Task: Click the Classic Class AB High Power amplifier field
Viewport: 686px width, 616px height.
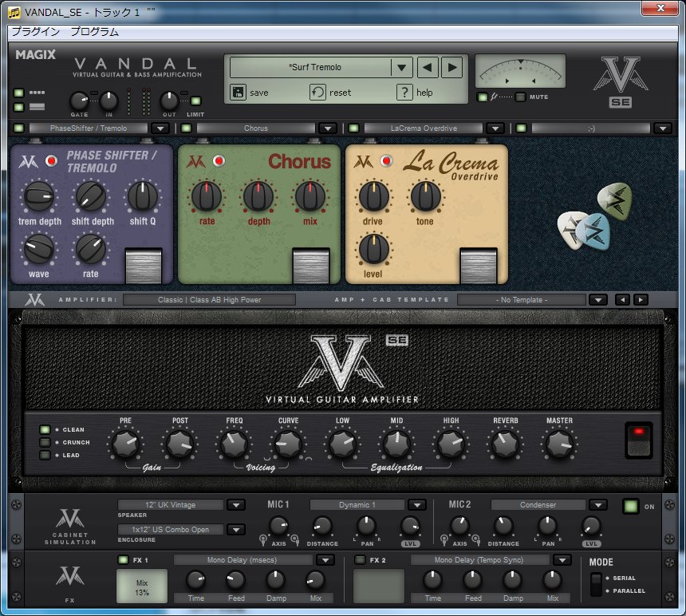Action: pos(209,300)
